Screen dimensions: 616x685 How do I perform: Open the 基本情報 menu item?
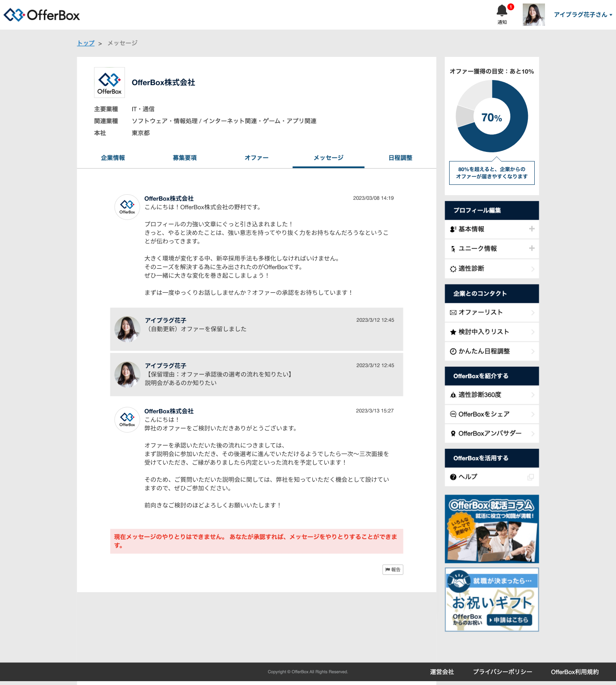492,229
